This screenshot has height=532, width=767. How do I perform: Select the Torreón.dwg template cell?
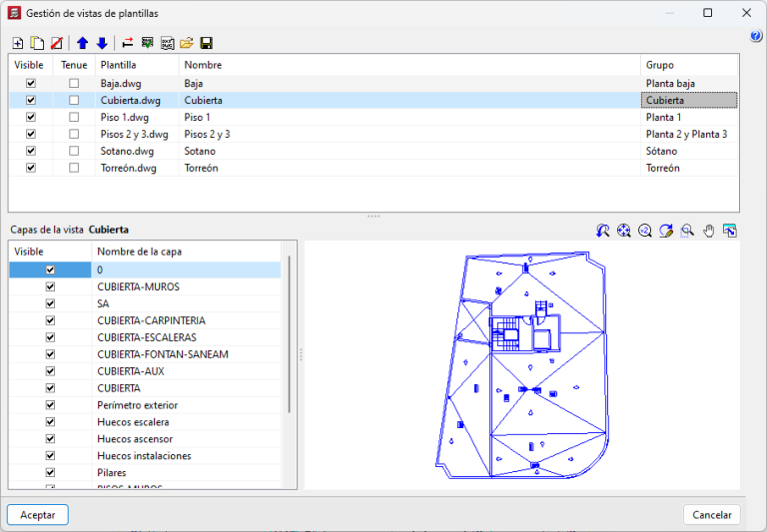137,168
